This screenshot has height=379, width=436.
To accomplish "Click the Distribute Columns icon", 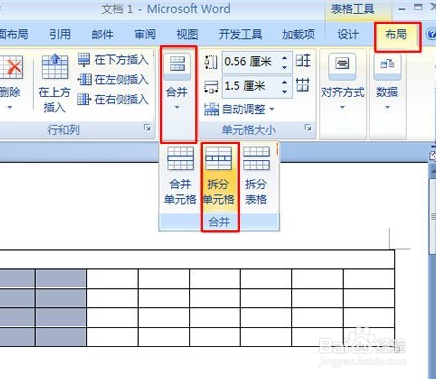I will (303, 85).
